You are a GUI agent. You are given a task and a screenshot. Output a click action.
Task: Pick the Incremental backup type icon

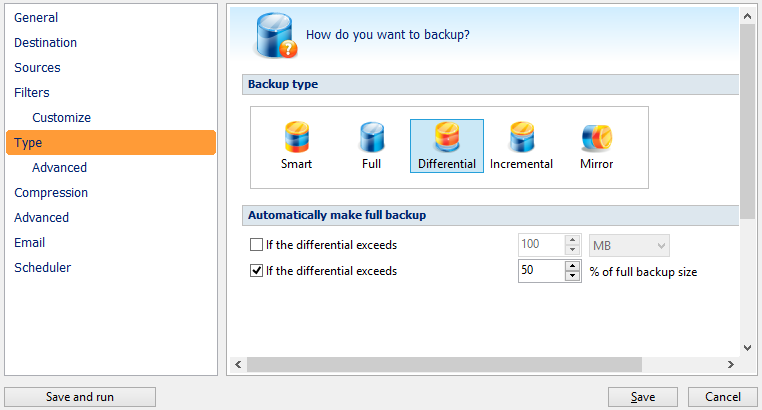521,137
